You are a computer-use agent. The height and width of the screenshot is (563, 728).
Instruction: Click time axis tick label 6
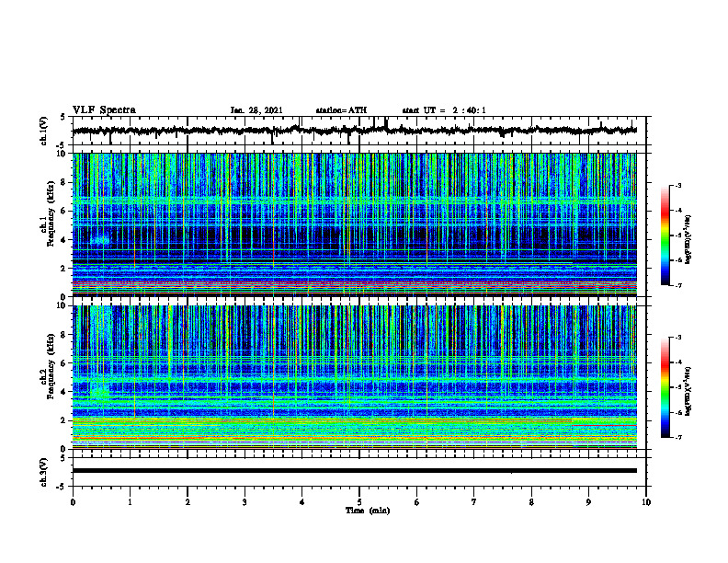[x=417, y=502]
